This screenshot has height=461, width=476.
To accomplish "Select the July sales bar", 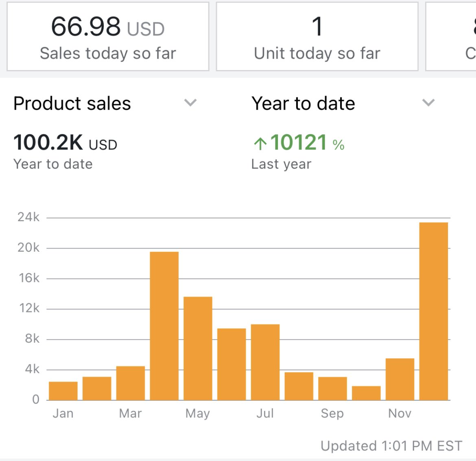I will (265, 362).
